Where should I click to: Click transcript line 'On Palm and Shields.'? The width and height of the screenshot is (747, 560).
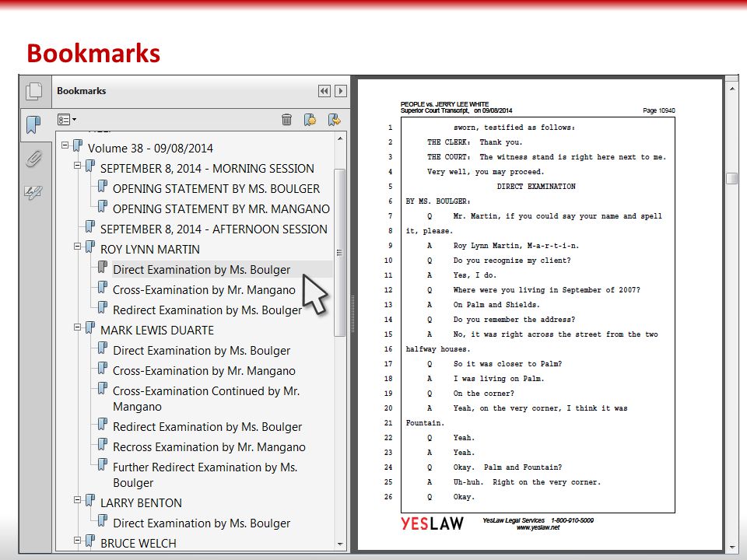pyautogui.click(x=496, y=305)
